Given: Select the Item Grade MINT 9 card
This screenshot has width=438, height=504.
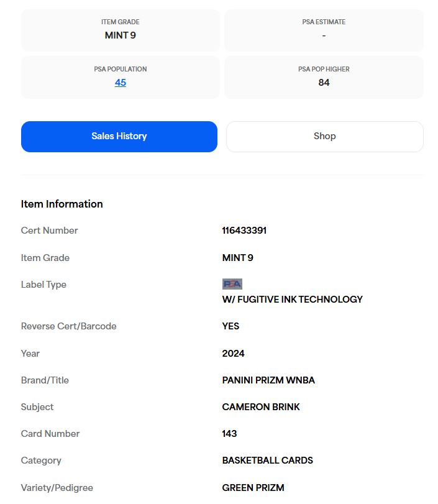Looking at the screenshot, I should [120, 30].
